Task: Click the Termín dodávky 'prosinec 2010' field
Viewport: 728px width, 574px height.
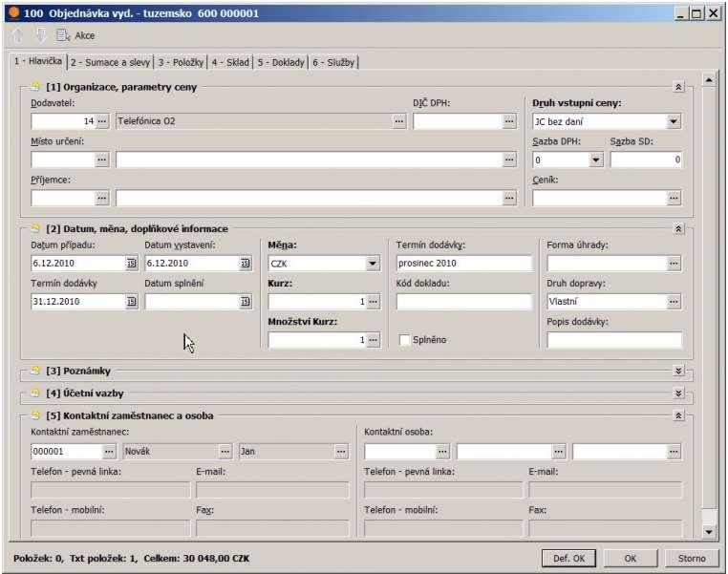Action: [463, 264]
